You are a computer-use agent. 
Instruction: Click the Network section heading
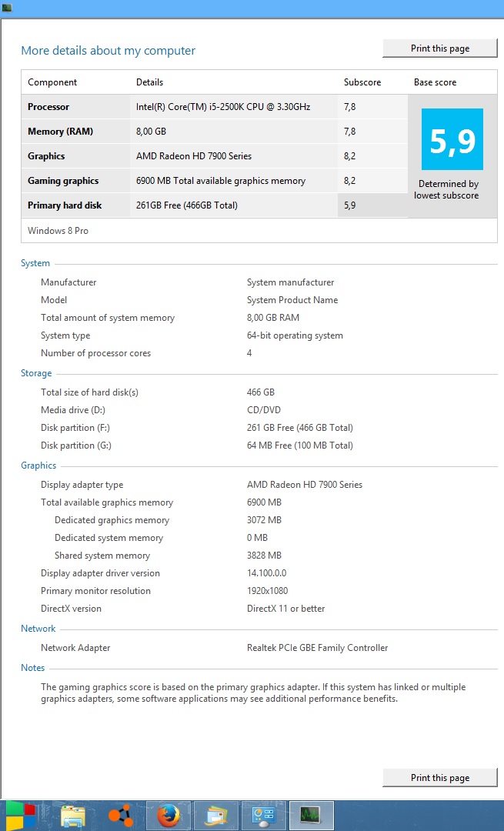38,629
